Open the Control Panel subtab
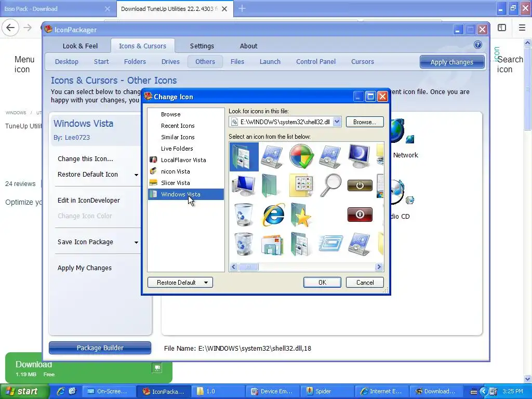 click(x=316, y=61)
